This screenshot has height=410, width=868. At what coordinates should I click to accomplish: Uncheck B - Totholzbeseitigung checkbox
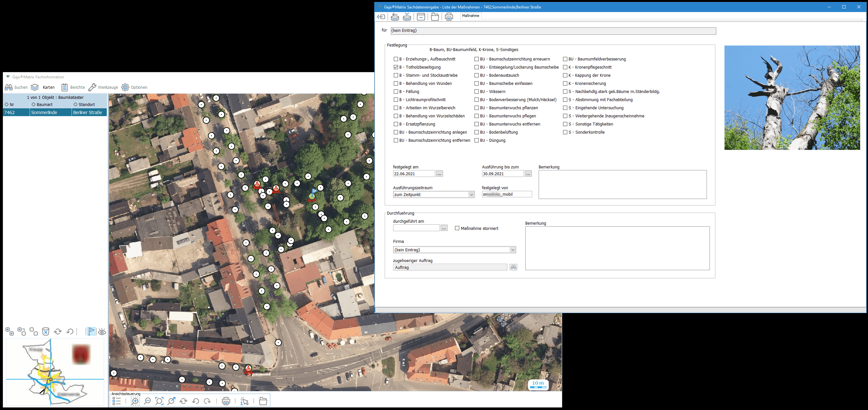396,67
